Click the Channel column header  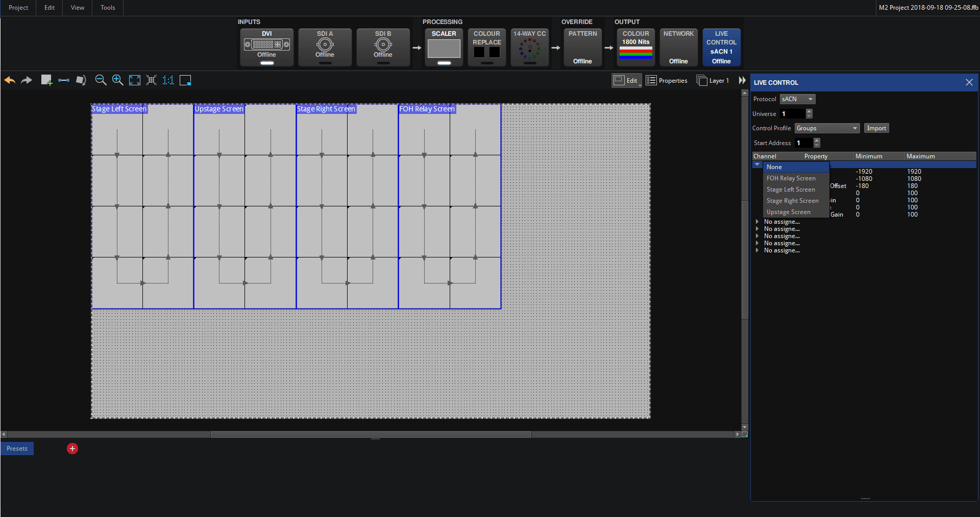click(x=777, y=156)
